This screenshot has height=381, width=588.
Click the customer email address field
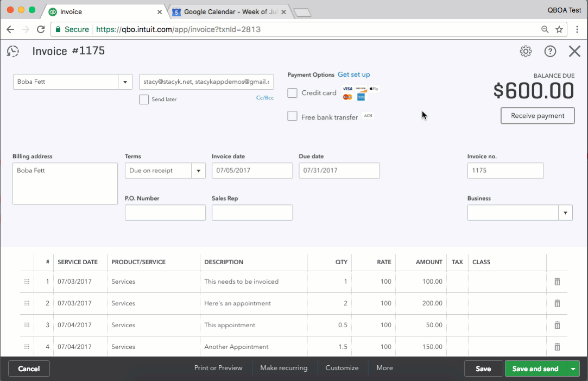point(206,82)
